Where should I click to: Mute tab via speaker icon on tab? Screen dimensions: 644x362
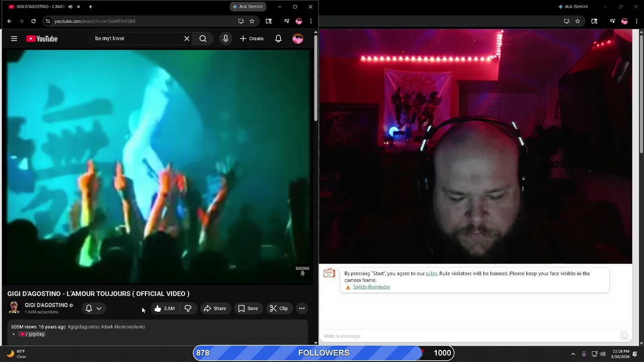click(x=70, y=7)
